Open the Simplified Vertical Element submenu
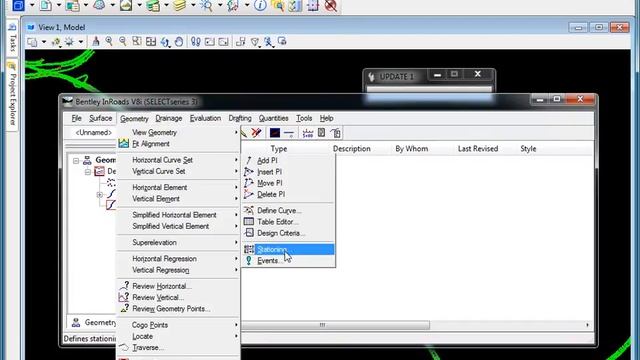 click(178, 226)
